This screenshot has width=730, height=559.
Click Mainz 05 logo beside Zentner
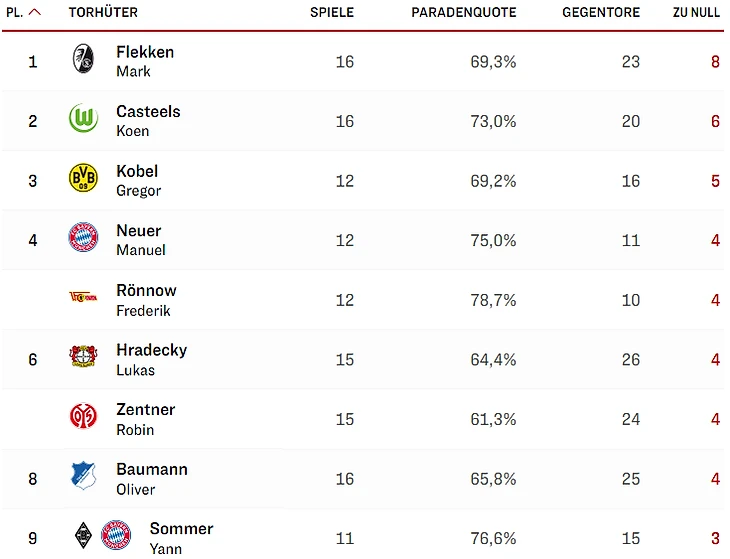click(x=83, y=417)
